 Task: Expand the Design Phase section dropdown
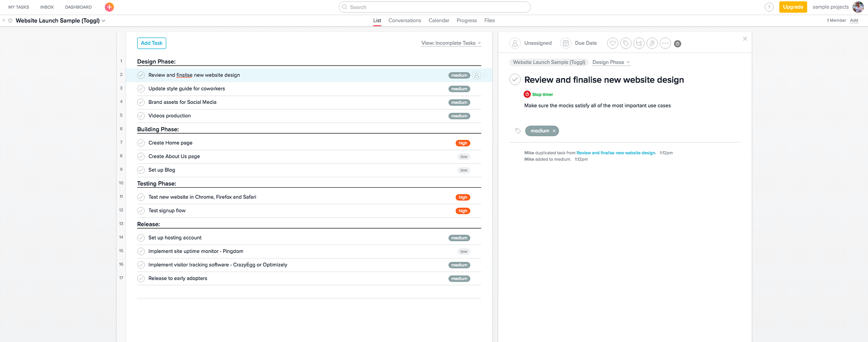(x=611, y=62)
